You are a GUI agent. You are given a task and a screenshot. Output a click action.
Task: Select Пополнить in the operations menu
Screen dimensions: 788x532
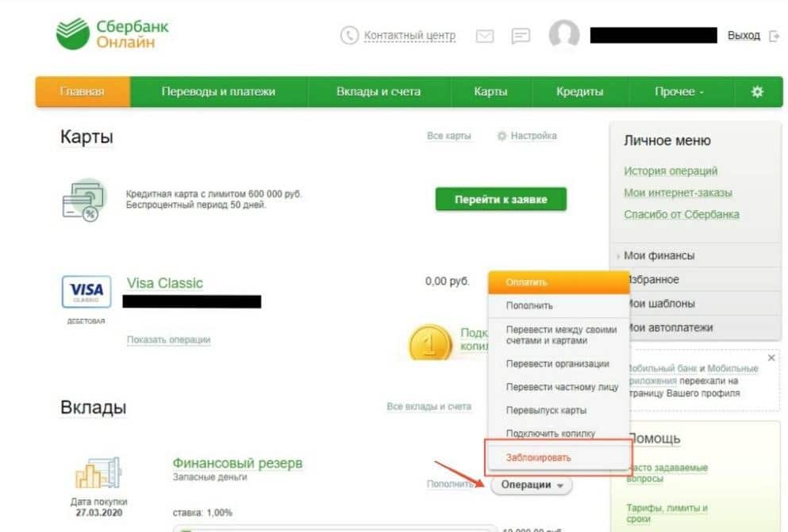pyautogui.click(x=559, y=306)
